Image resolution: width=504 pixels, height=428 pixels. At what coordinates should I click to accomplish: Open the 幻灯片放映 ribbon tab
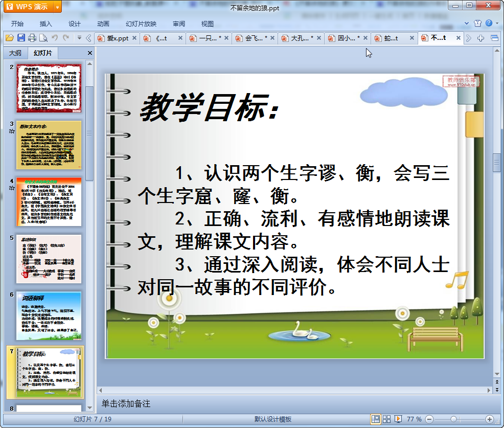tap(141, 24)
